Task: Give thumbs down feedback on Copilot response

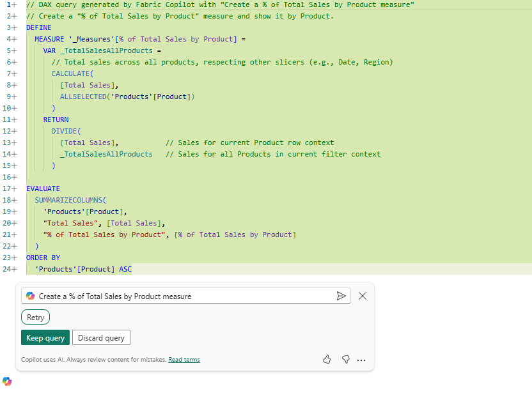Action: coord(345,360)
